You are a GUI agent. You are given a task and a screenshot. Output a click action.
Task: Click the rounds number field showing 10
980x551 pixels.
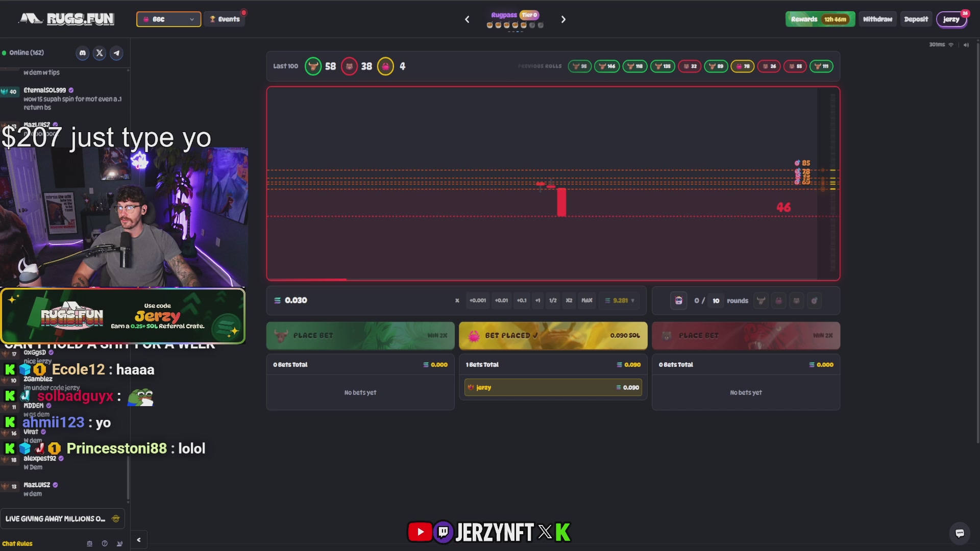pyautogui.click(x=716, y=301)
